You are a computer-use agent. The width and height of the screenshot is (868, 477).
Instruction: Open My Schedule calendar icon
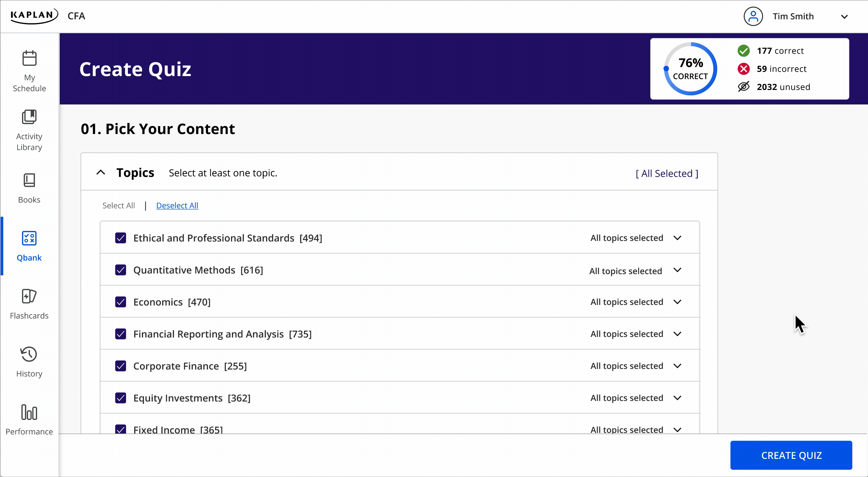point(29,58)
